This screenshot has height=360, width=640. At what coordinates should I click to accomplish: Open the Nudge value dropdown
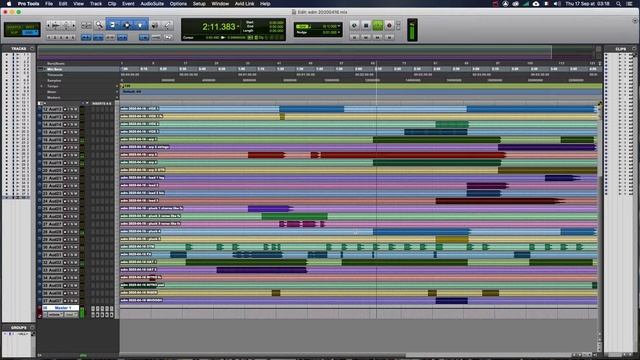pyautogui.click(x=339, y=32)
